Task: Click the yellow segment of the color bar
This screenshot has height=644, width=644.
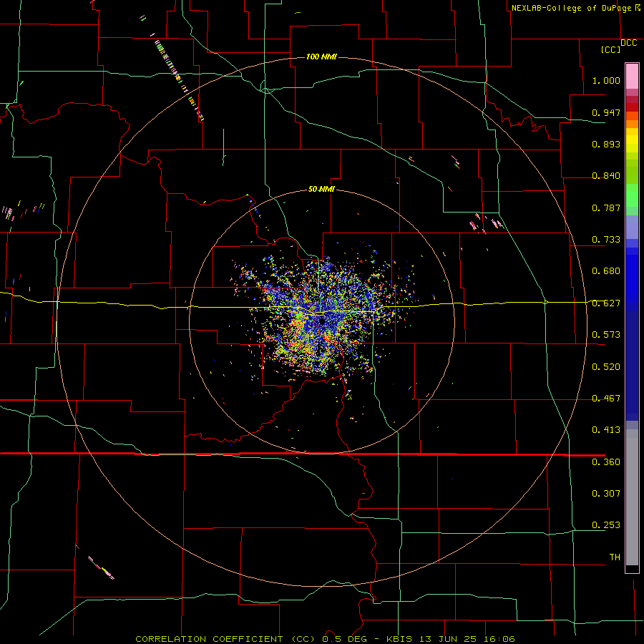Action: coord(632,140)
